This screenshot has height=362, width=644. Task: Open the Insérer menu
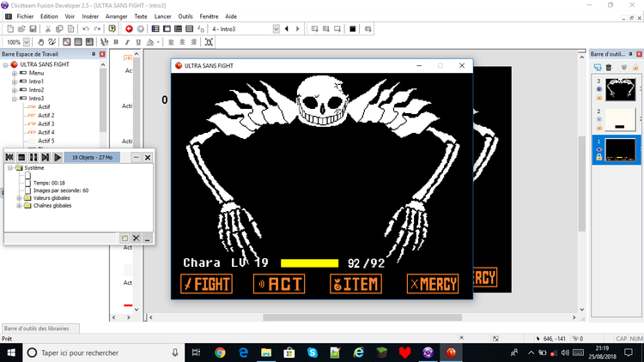point(90,16)
